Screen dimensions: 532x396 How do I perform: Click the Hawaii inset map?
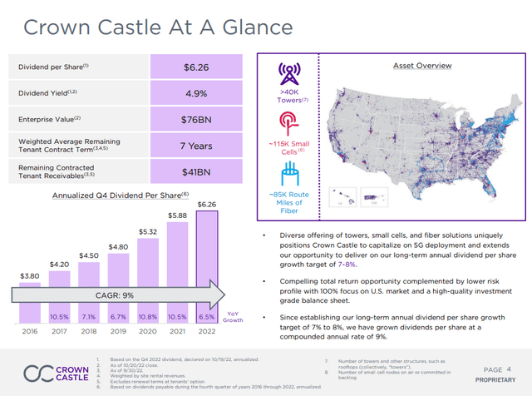(x=342, y=197)
